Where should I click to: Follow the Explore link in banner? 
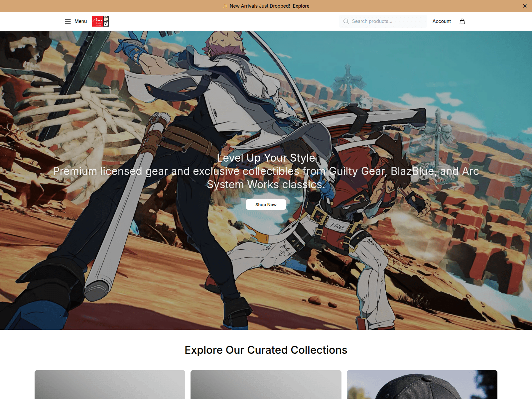[x=301, y=6]
